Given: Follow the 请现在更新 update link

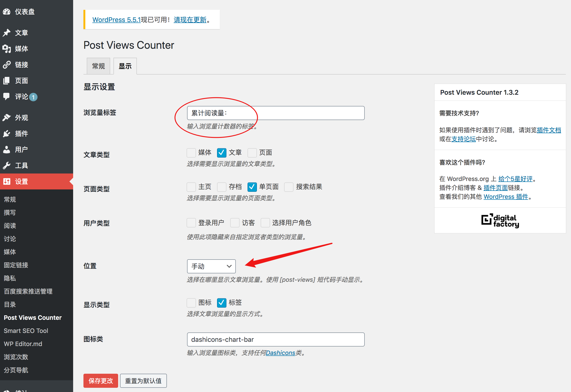Looking at the screenshot, I should [x=190, y=20].
